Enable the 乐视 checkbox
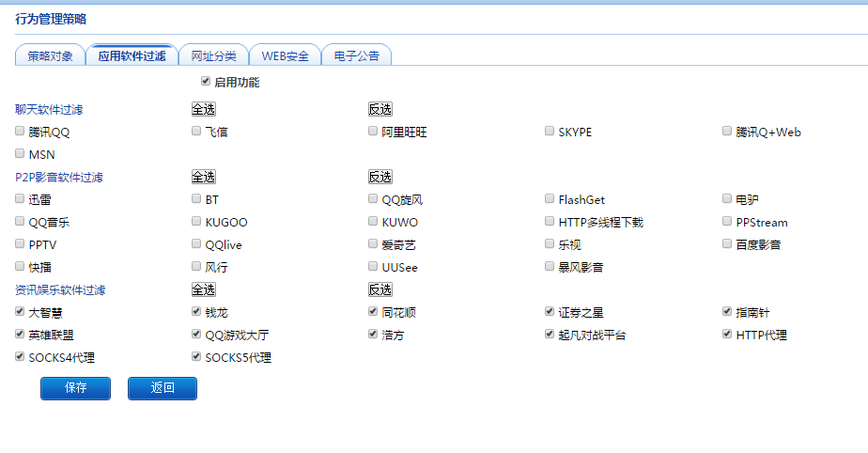The width and height of the screenshot is (868, 453). click(x=550, y=243)
